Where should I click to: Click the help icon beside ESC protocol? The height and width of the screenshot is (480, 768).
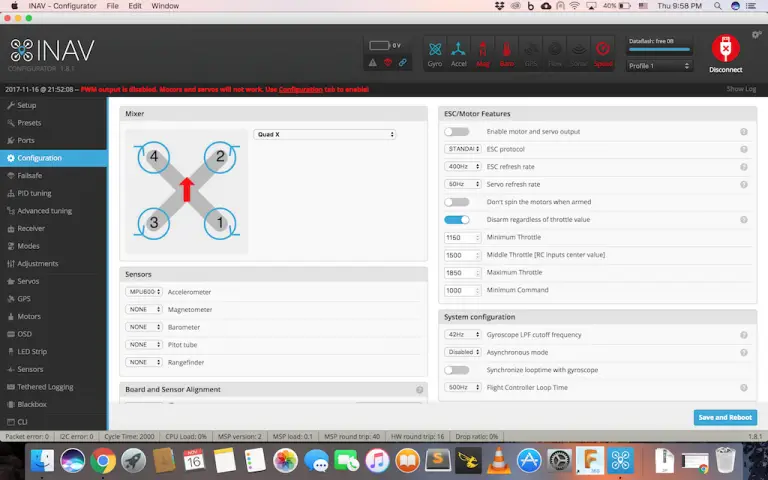point(743,149)
